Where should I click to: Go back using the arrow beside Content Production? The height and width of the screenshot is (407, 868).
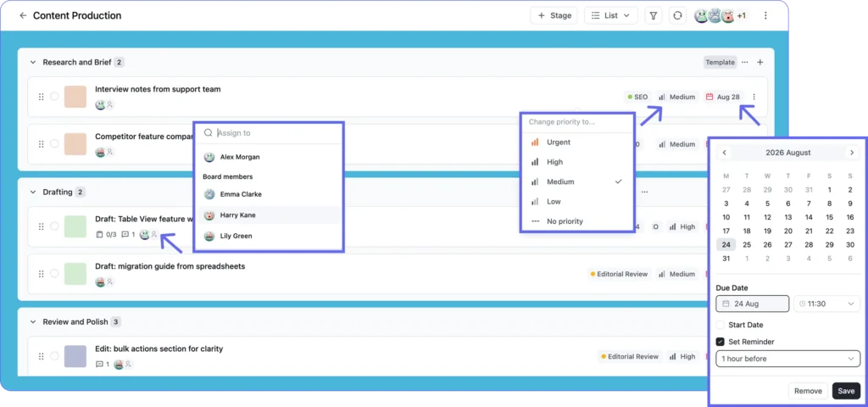23,15
